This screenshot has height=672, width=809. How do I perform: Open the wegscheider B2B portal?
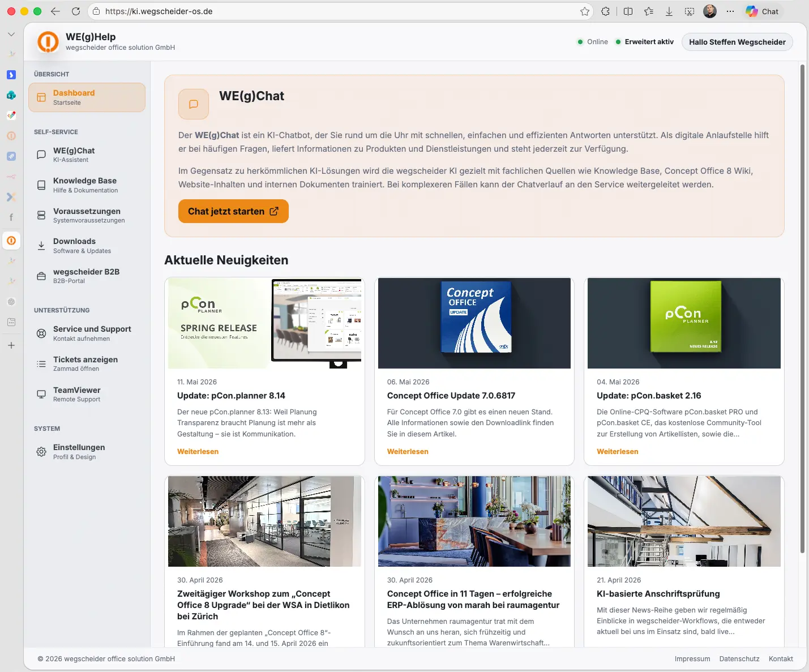point(87,276)
